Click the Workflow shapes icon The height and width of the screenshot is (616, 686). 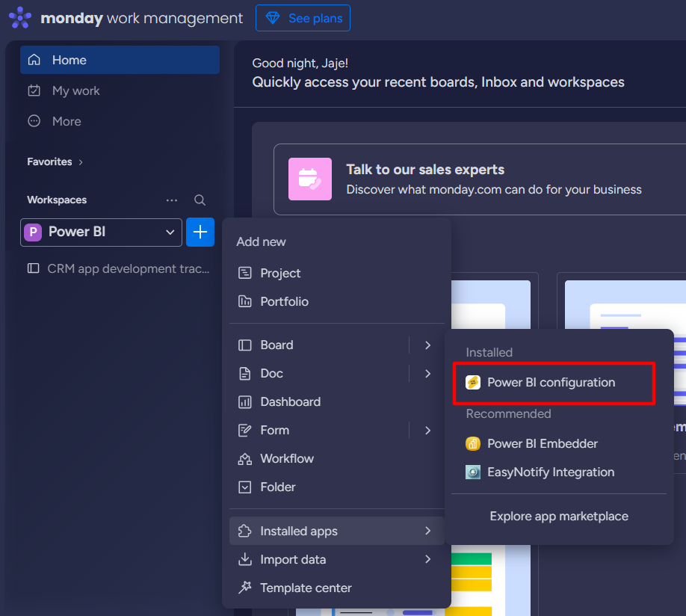pos(245,459)
